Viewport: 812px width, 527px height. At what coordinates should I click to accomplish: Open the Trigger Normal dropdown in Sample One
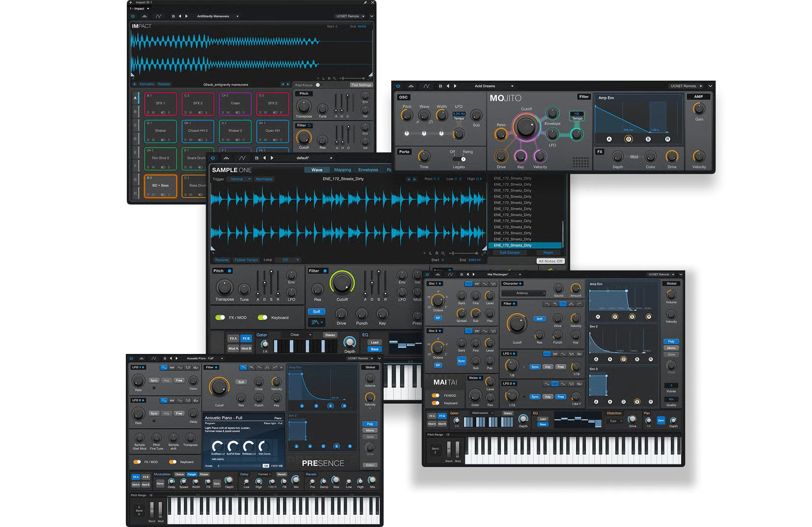coord(241,179)
